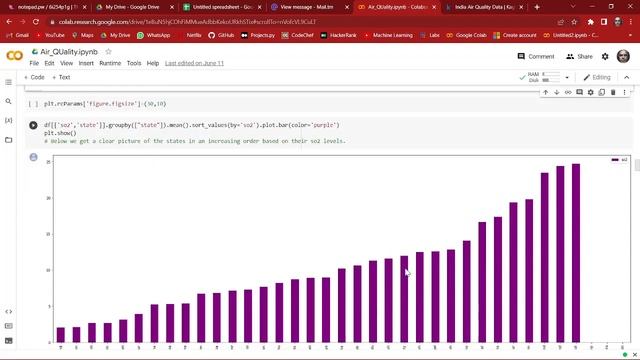640x360 pixels.
Task: Click the Share button
Action: click(580, 56)
